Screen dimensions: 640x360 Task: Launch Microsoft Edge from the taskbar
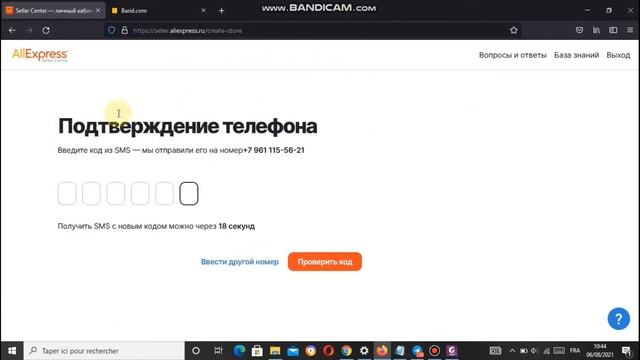pyautogui.click(x=239, y=351)
